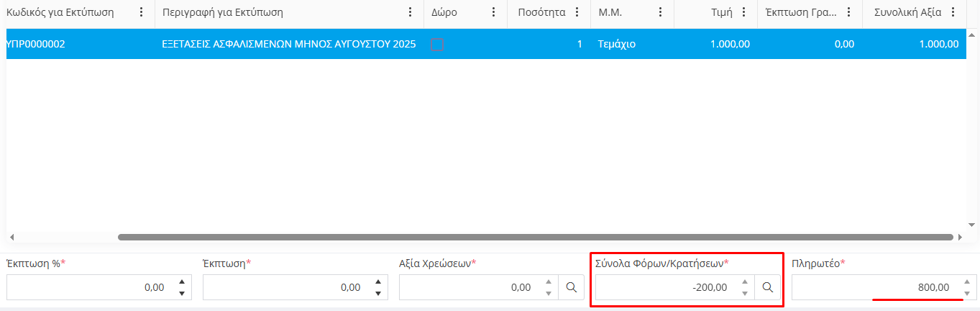Increase the Έκπτωση % value with up arrow

[x=182, y=282]
